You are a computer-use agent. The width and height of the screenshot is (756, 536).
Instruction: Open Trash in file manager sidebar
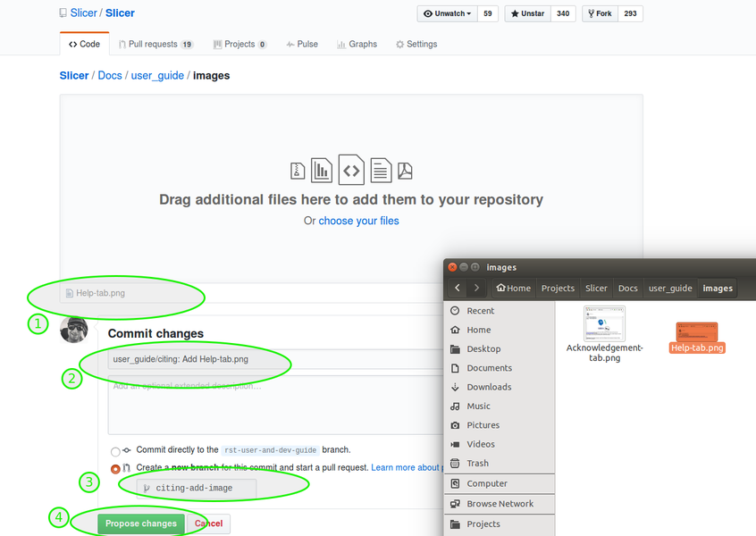coord(477,464)
